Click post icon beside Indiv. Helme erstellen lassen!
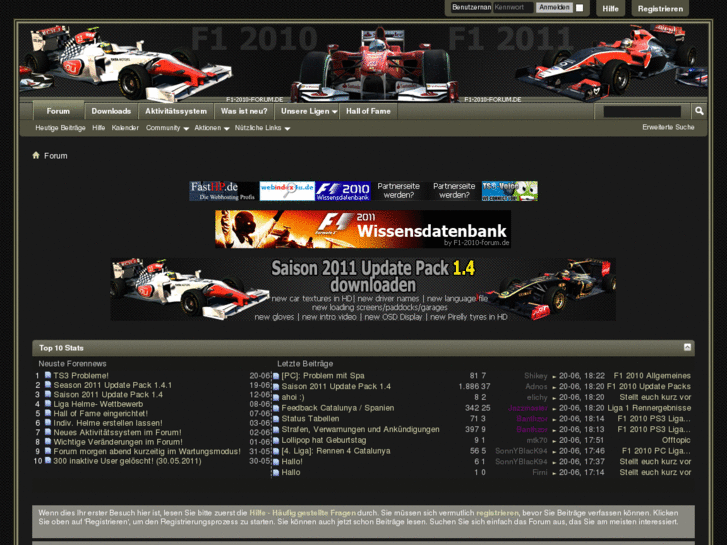Screen dimensions: 727x545 pyautogui.click(x=48, y=423)
